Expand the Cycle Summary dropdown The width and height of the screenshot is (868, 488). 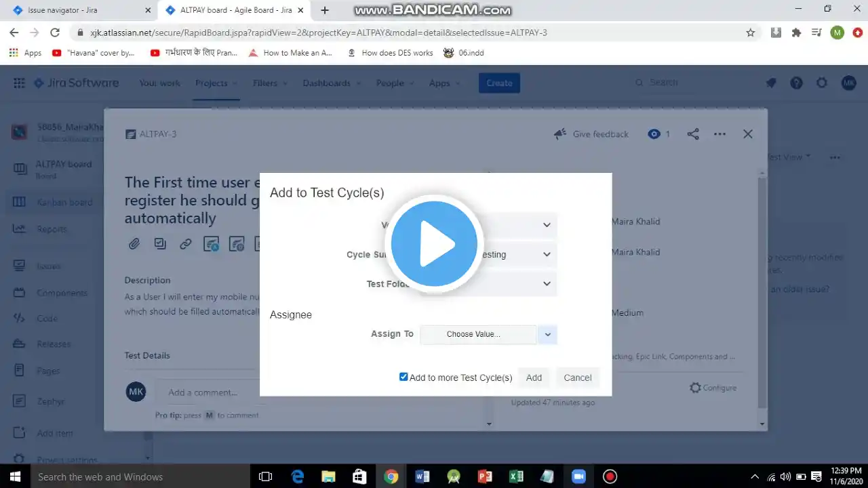pyautogui.click(x=488, y=254)
